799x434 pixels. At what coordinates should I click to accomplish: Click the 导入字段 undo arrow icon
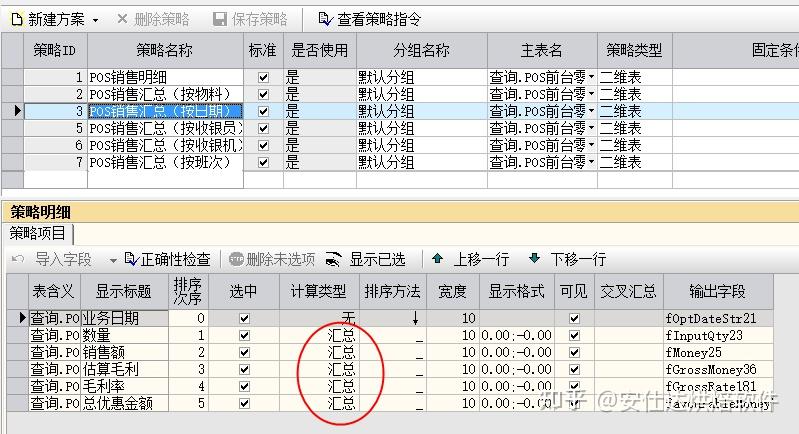pyautogui.click(x=18, y=259)
